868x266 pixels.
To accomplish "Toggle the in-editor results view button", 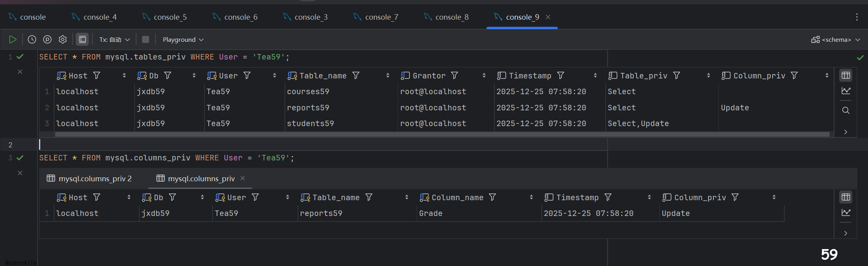I will (x=82, y=39).
